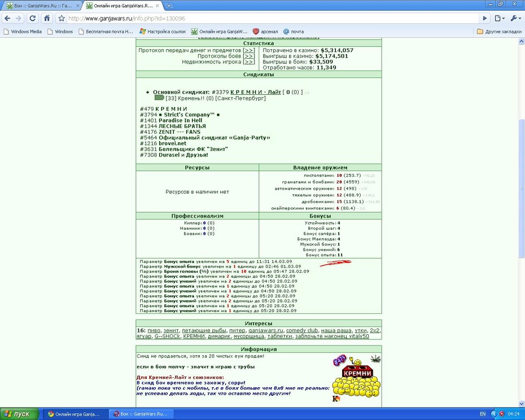
Task: Click 'заблочьте наконец vitaly50' interest link
Action: tap(332, 336)
